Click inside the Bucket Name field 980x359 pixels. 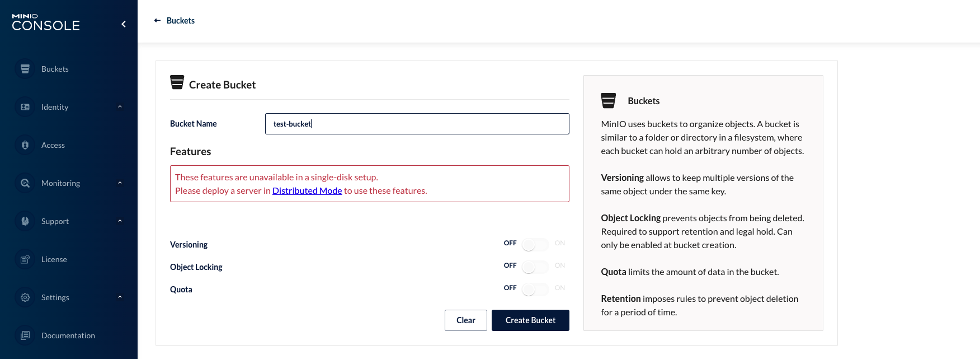tap(417, 124)
